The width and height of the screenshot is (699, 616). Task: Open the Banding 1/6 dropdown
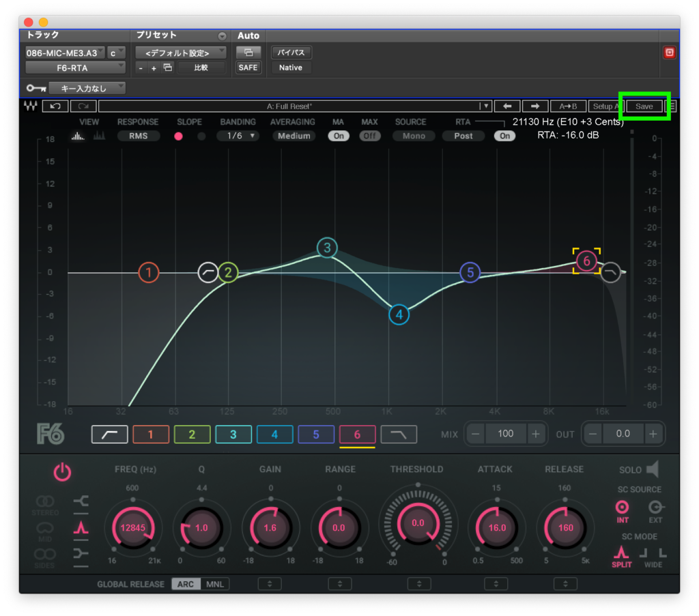click(238, 136)
